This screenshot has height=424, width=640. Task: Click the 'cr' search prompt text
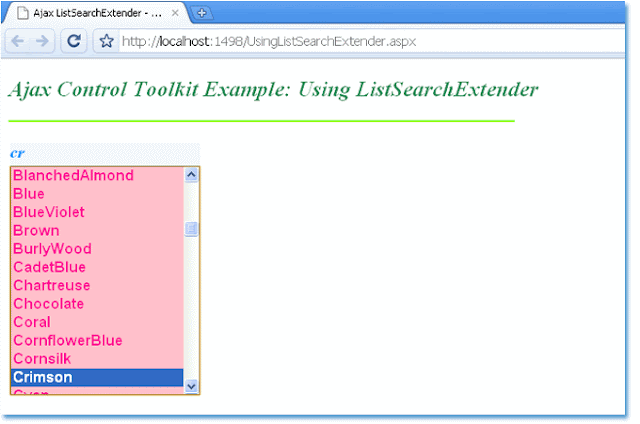tap(18, 153)
